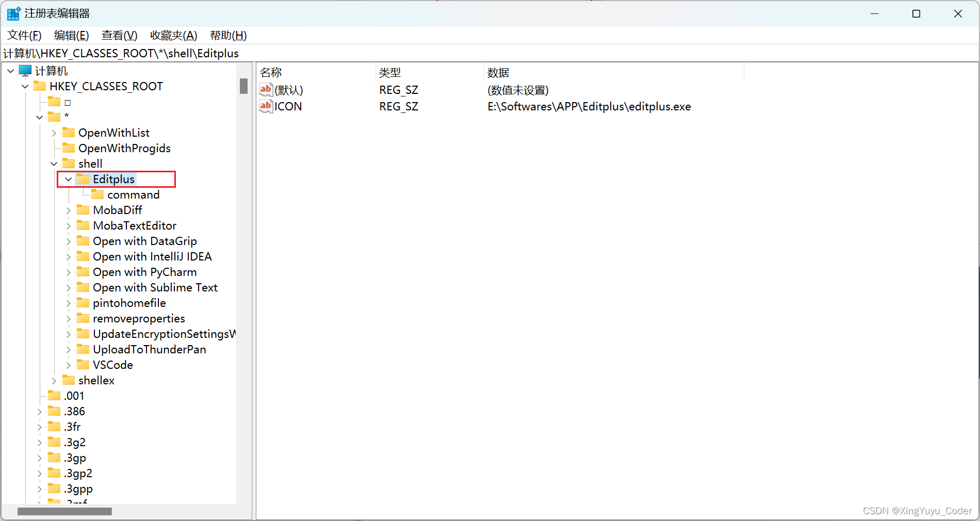980x521 pixels.
Task: Click the (数值未设置) data cell
Action: (x=518, y=90)
